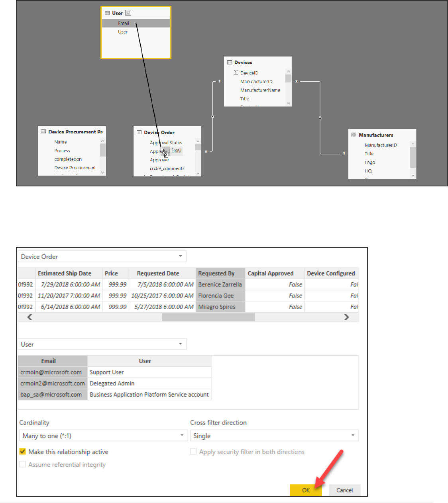The image size is (448, 503).
Task: Select the Email column header in User preview
Action: click(x=53, y=361)
